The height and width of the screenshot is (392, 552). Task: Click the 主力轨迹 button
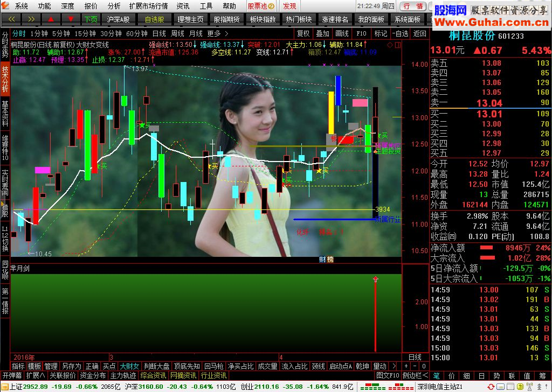point(123,375)
